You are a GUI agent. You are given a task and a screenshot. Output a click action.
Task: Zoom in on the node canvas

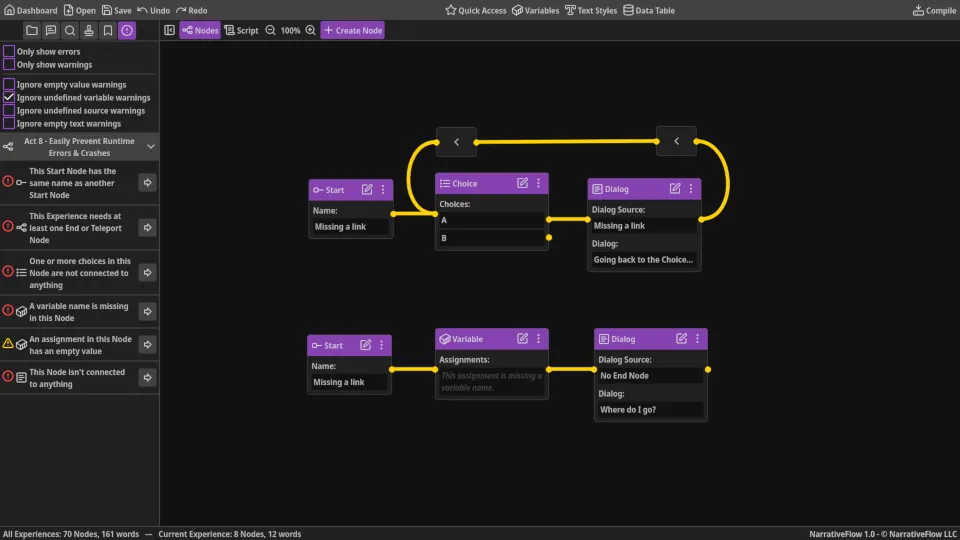pos(310,31)
